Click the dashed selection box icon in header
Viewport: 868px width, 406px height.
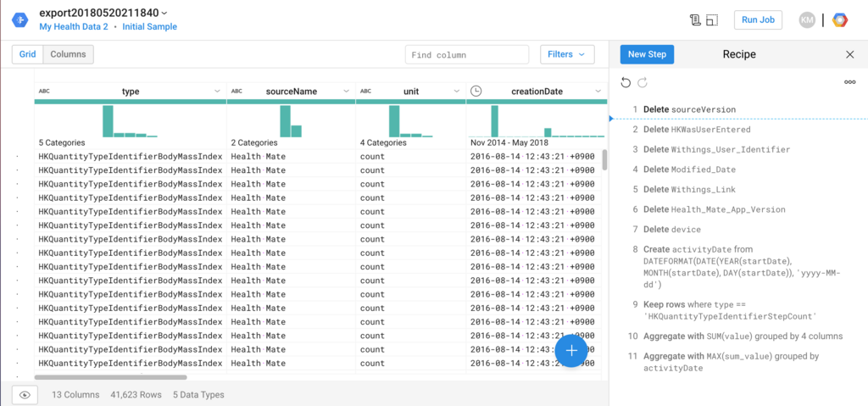712,20
